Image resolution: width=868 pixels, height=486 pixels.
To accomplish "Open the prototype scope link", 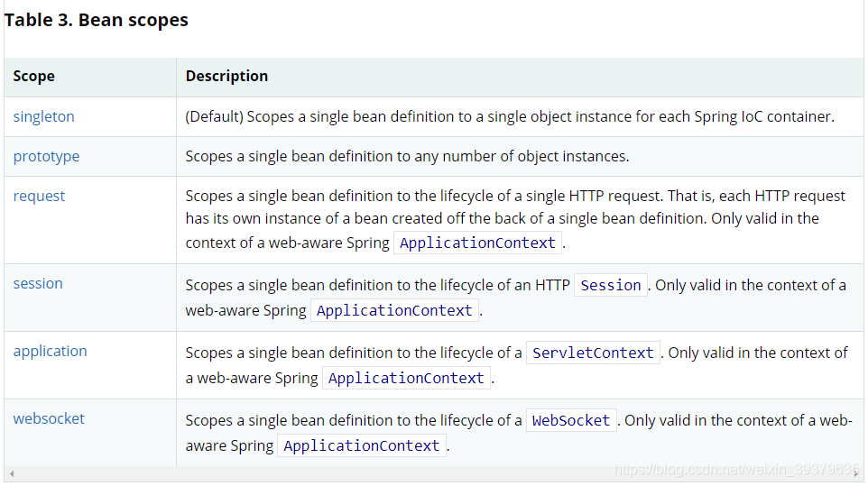I will (x=46, y=156).
